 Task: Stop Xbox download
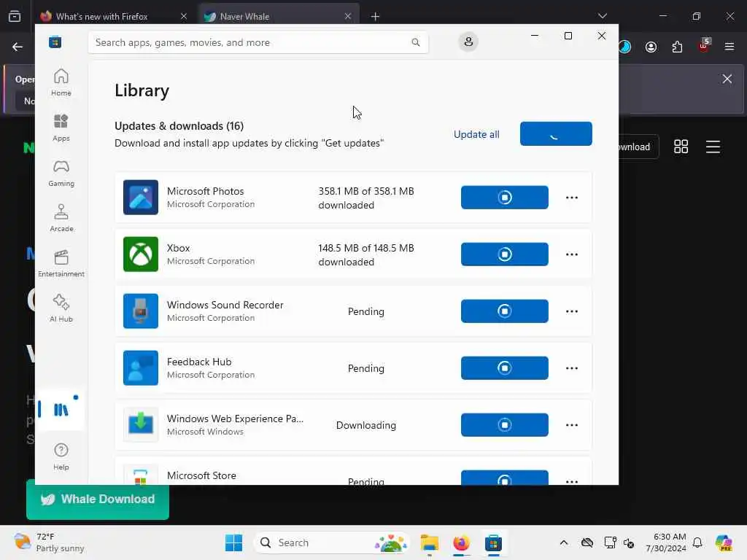pyautogui.click(x=505, y=254)
